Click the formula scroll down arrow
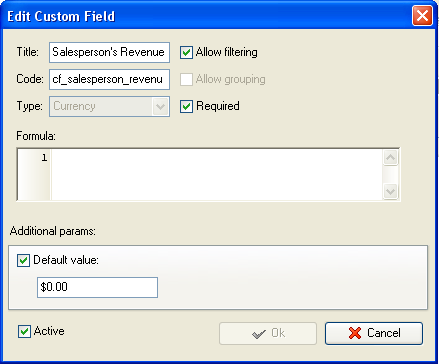Image resolution: width=439 pixels, height=364 pixels. 390,191
